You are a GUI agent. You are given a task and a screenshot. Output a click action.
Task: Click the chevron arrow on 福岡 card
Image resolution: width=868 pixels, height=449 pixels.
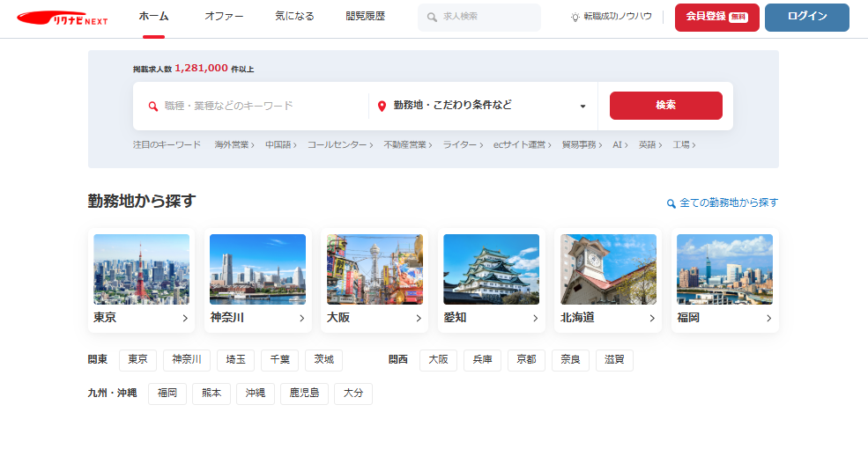(x=768, y=318)
